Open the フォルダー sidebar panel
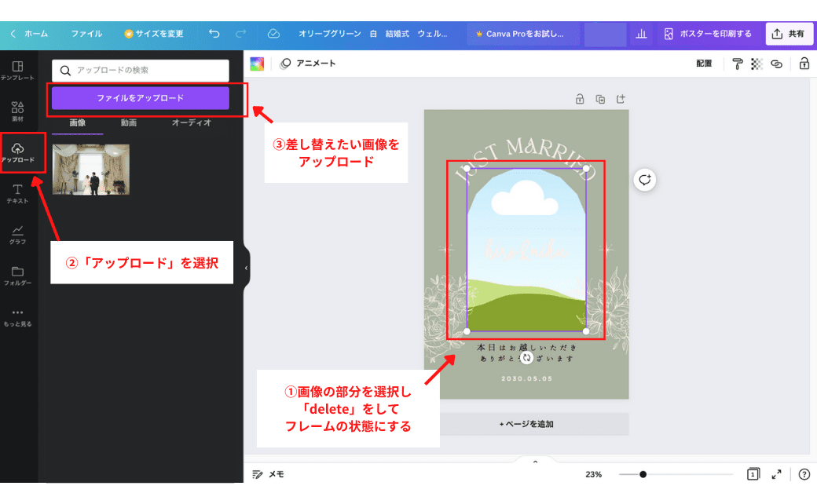This screenshot has width=817, height=504. click(17, 275)
